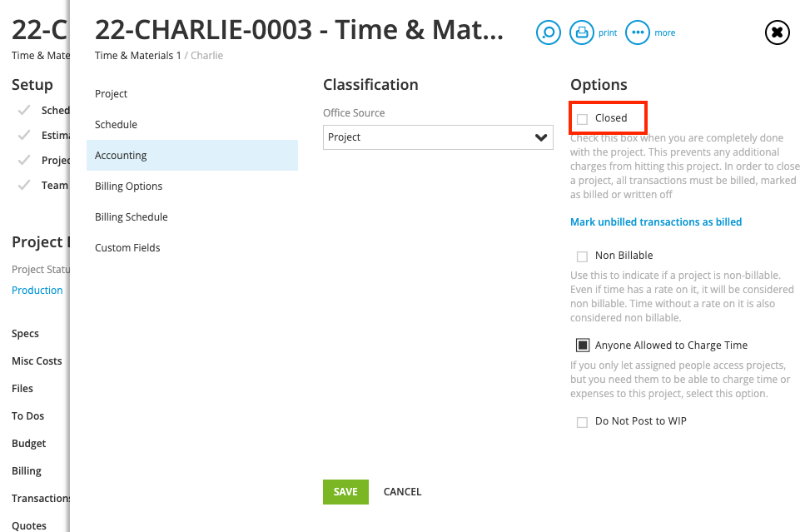This screenshot has width=800, height=532.
Task: Tick the Do Not Post to WIP box
Action: click(x=582, y=422)
